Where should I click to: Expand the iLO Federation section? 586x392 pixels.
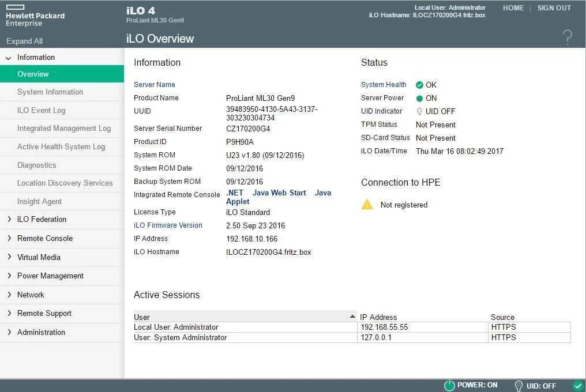coord(9,220)
